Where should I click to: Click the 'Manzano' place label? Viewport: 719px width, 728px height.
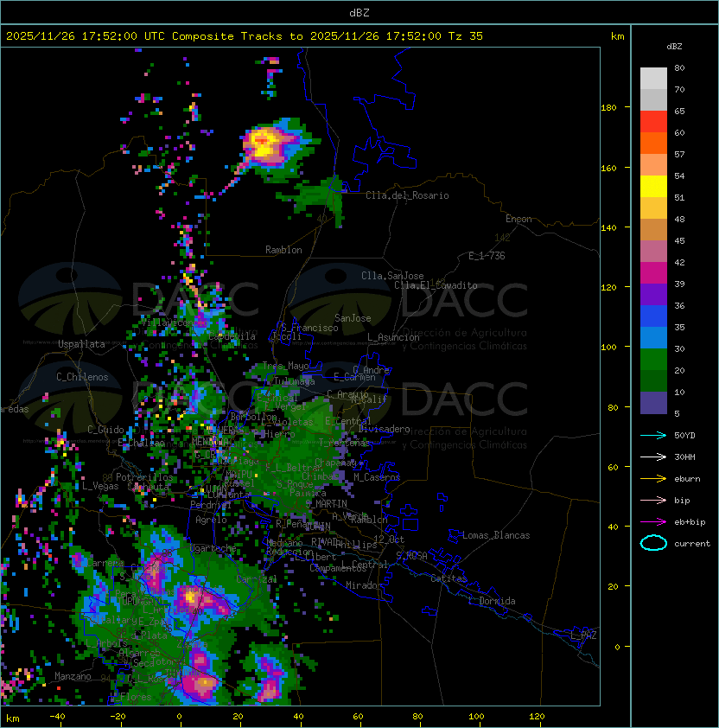[73, 676]
